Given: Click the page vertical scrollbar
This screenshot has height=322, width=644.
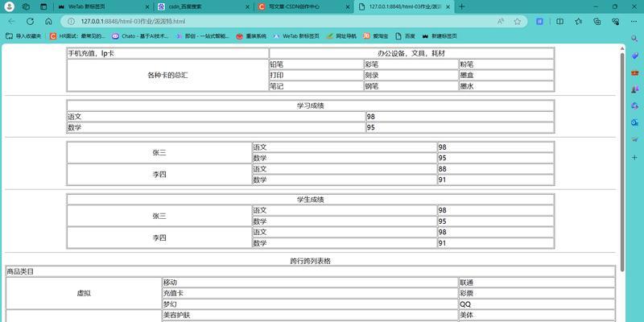Looking at the screenshot, I should [x=622, y=164].
